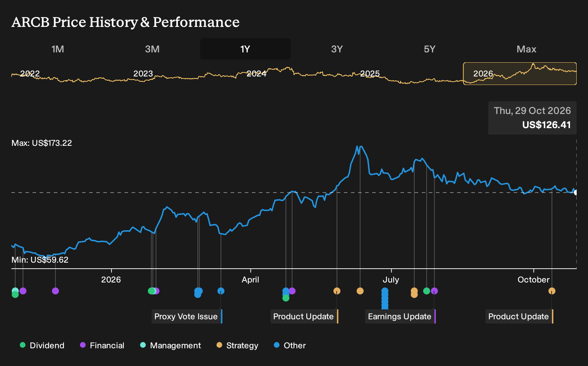The image size is (588, 366).
Task: Toggle Other events in legend
Action: pos(290,345)
